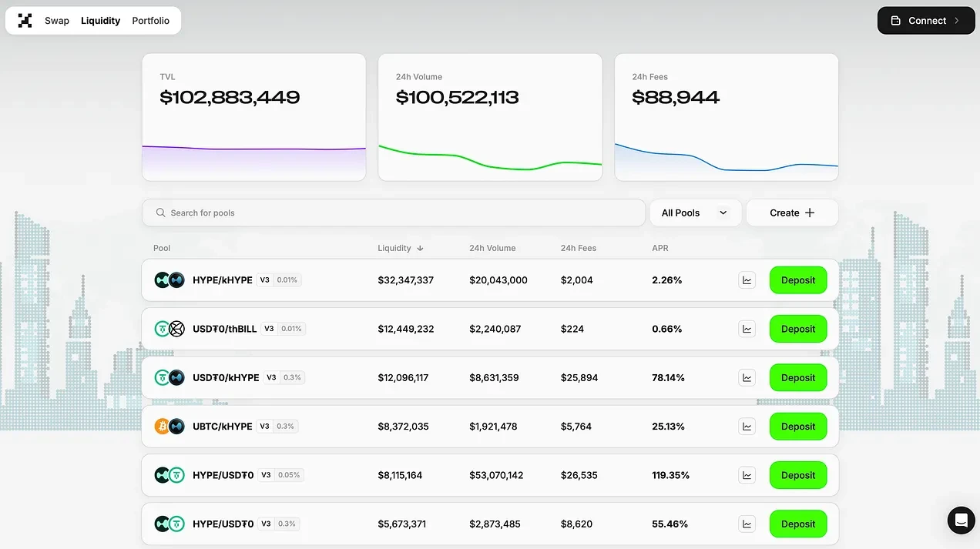This screenshot has width=980, height=549.
Task: Open the chart for the HYPE/USDT0 0.05% pool
Action: [746, 475]
